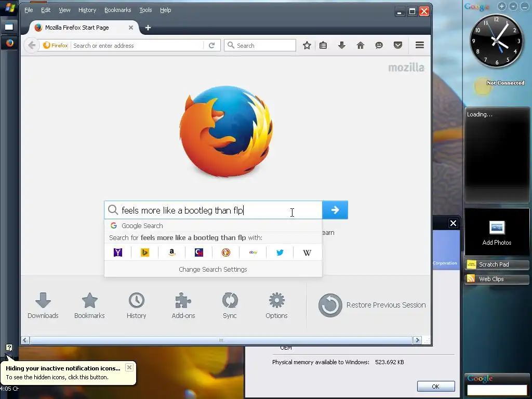Click the horizontal scrollbar left arrow
Viewport: 532px width, 399px height.
pos(25,340)
